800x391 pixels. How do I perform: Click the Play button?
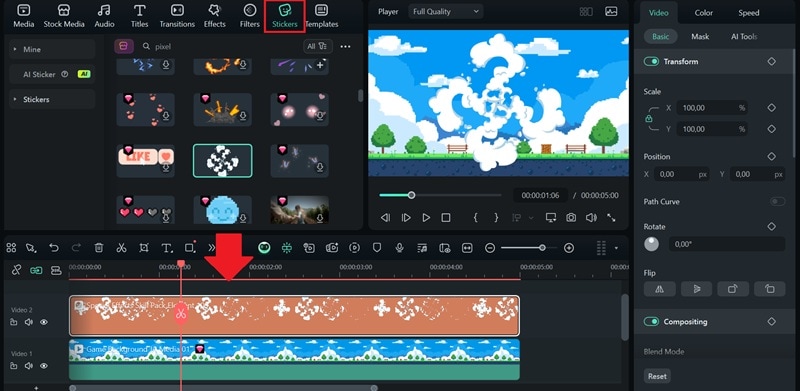click(426, 217)
